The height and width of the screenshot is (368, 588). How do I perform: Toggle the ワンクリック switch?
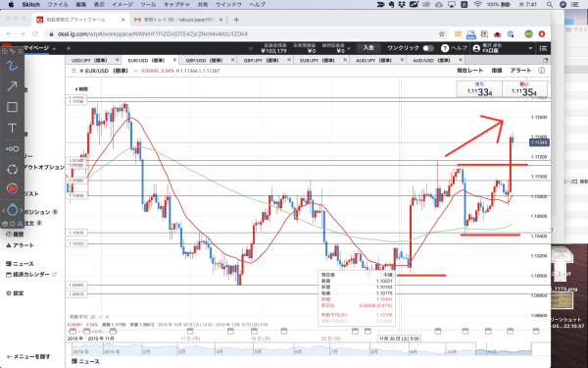tap(428, 48)
